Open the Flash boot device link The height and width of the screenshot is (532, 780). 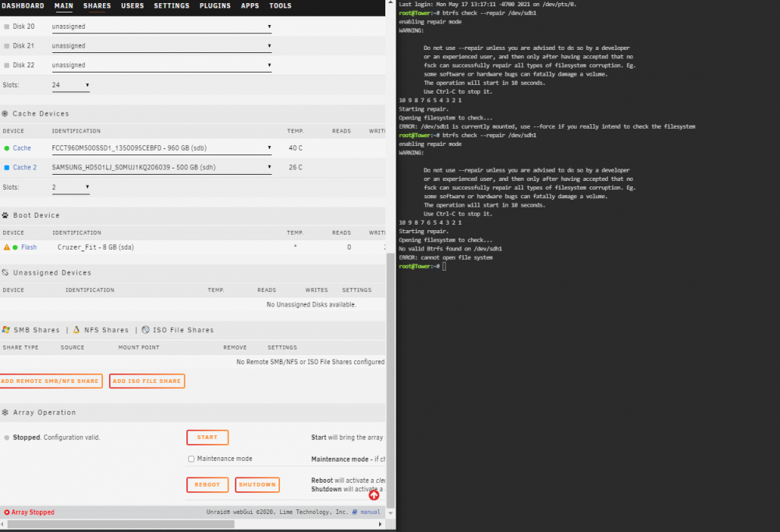[29, 247]
